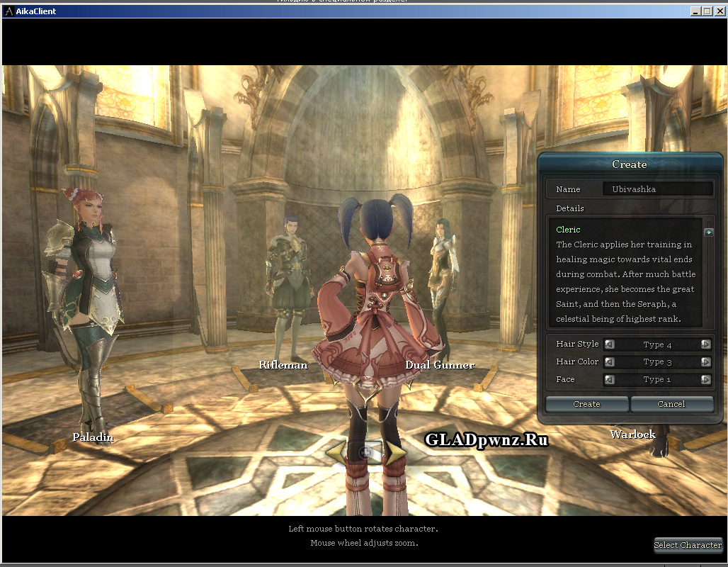This screenshot has height=567, width=728.
Task: Click the center plus zoom button
Action: pos(365,452)
